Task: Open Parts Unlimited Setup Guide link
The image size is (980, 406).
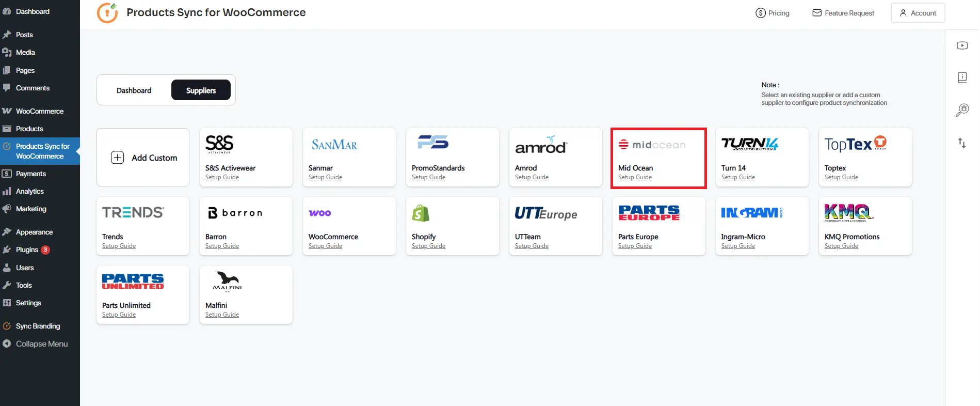Action: click(x=119, y=315)
